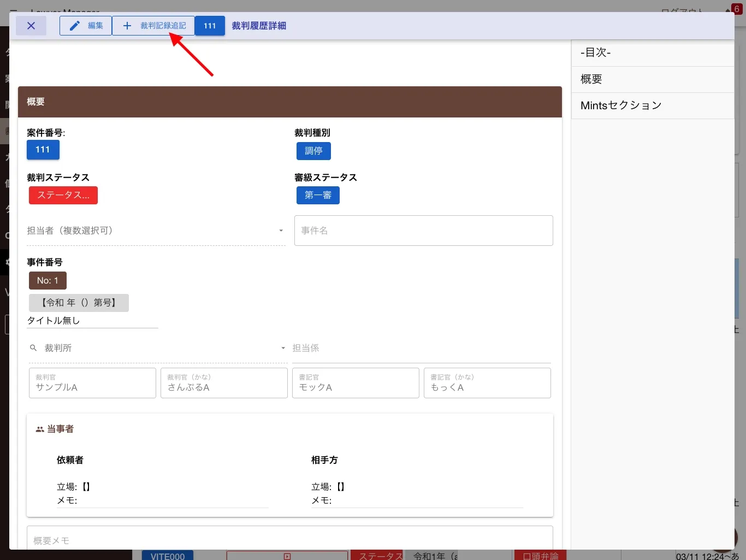Click the red ステータス chip
746x560 pixels.
click(63, 195)
